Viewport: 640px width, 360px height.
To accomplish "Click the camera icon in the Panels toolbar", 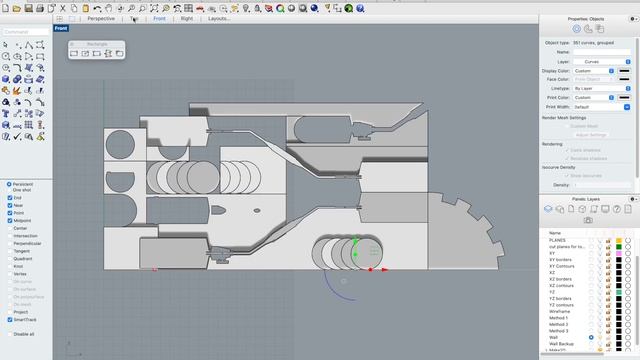I will [x=588, y=220].
